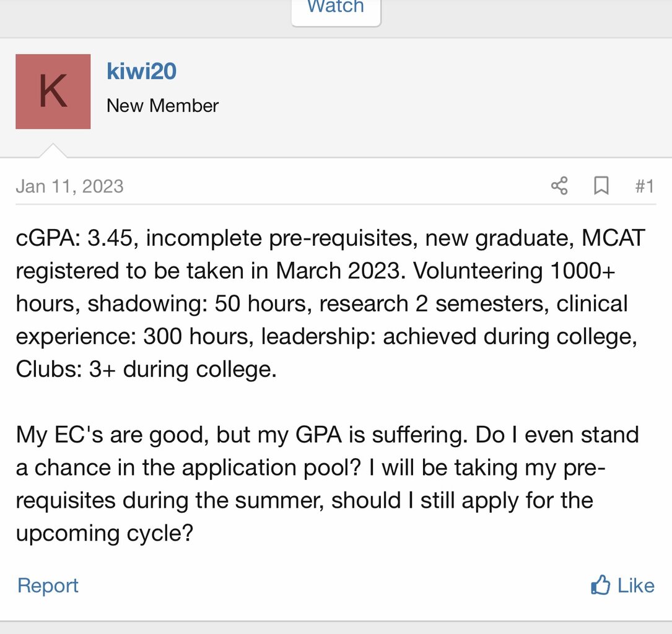
Task: Open the #1 post permalink
Action: click(644, 186)
